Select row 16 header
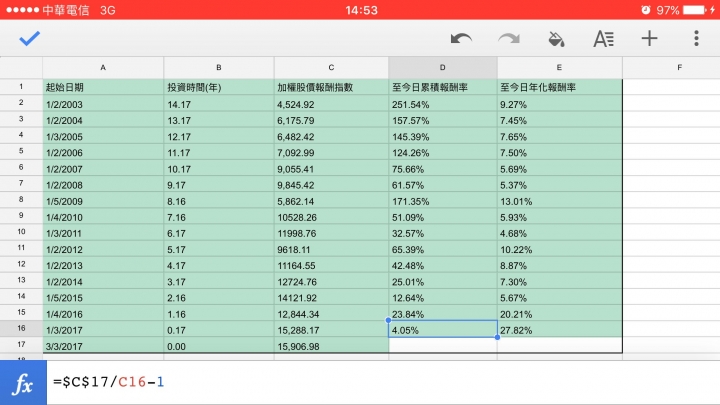The image size is (720, 405). click(x=21, y=328)
